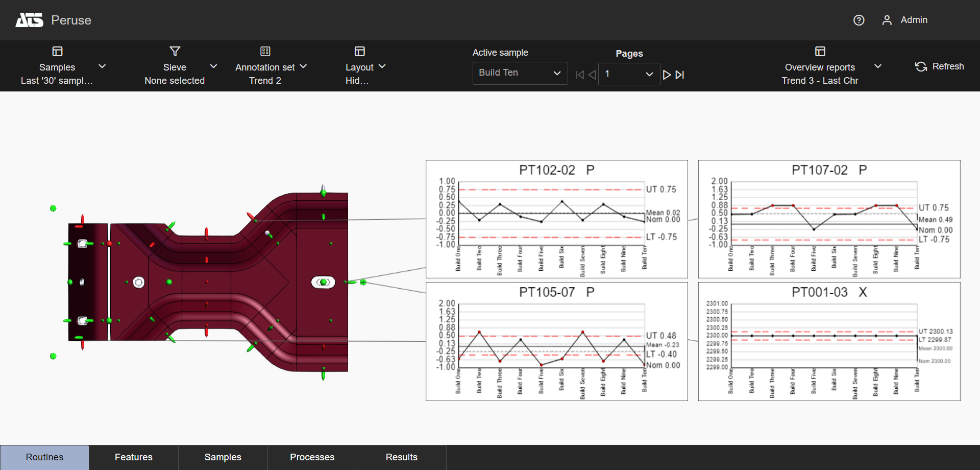The height and width of the screenshot is (470, 980).
Task: Expand the Samples dropdown chevron
Action: pos(102,66)
